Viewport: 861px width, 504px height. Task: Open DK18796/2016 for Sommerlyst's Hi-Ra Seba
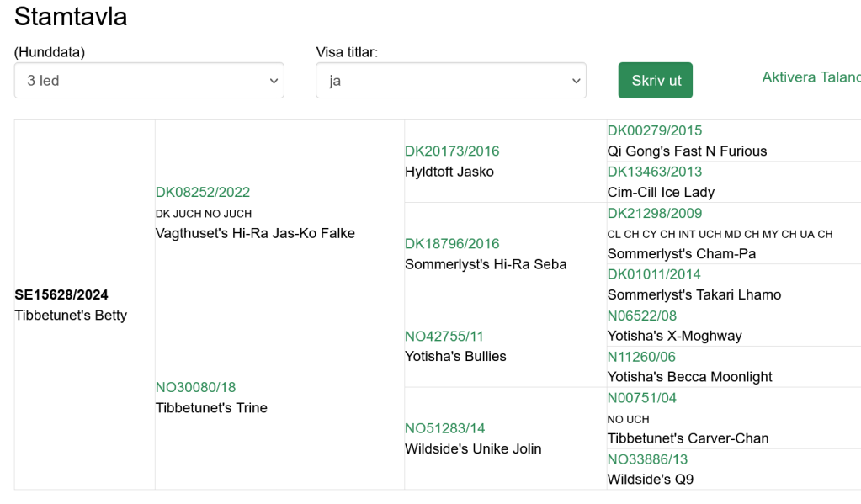452,243
